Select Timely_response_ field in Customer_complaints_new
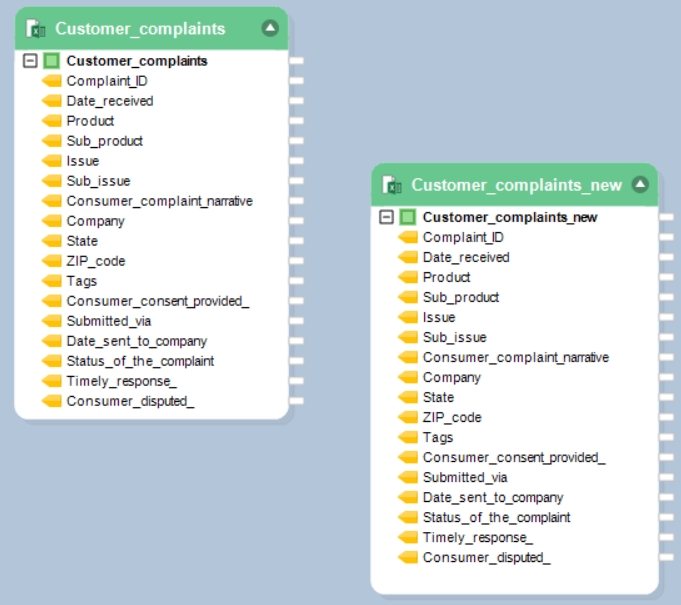The height and width of the screenshot is (605, 681). (477, 537)
